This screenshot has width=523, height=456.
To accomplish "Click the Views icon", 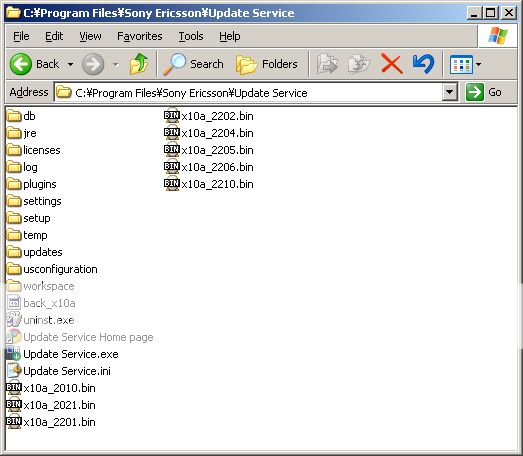I will (461, 64).
